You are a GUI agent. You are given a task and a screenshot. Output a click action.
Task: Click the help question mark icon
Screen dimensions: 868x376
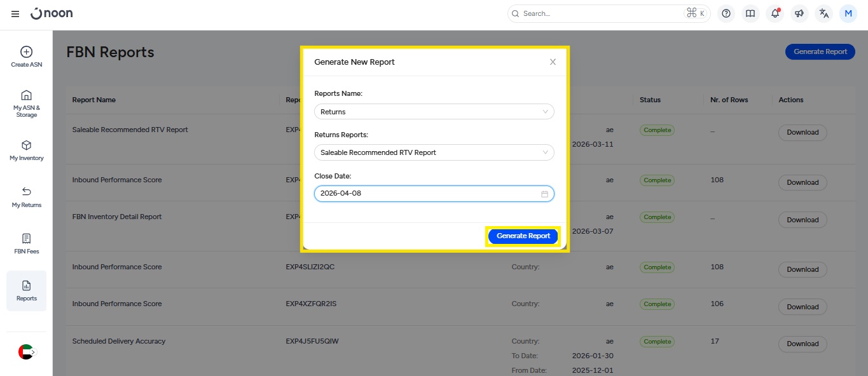pyautogui.click(x=726, y=13)
